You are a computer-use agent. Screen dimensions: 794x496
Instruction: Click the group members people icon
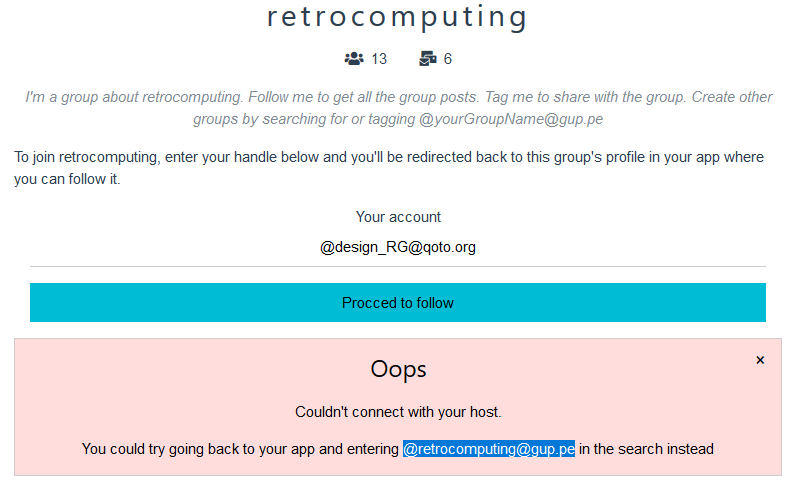coord(353,59)
